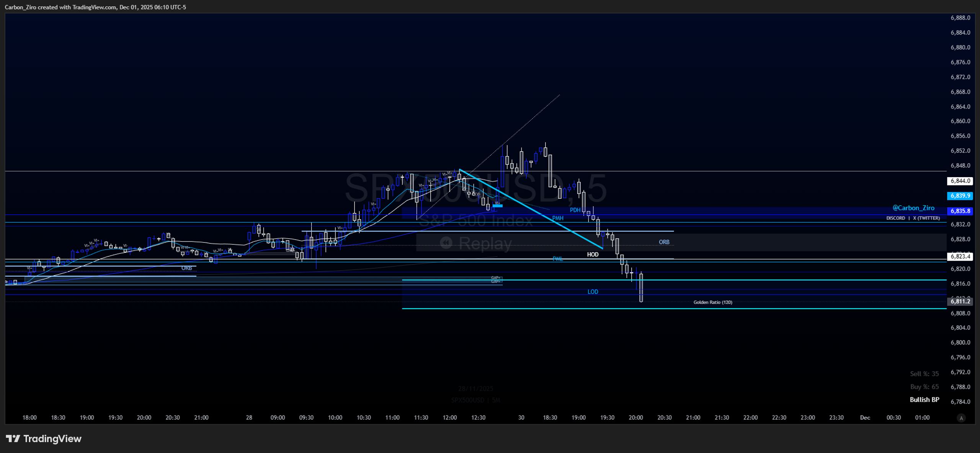The height and width of the screenshot is (453, 980).
Task: Click the white 6,844.0 price tag
Action: [x=960, y=181]
